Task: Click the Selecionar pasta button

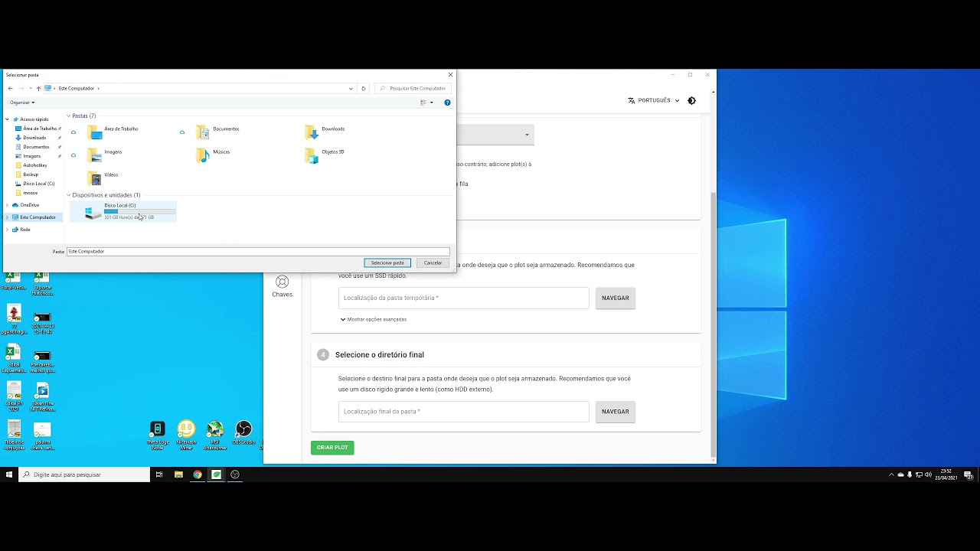Action: [x=387, y=262]
